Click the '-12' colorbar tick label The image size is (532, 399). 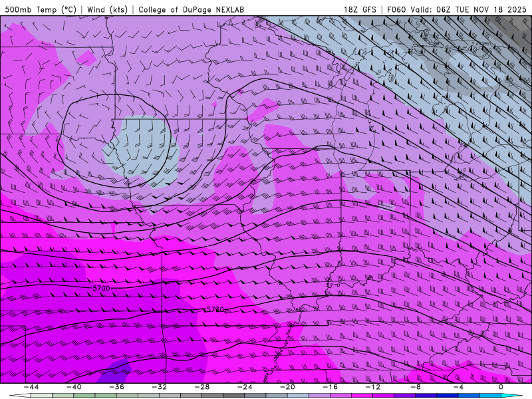click(x=373, y=387)
